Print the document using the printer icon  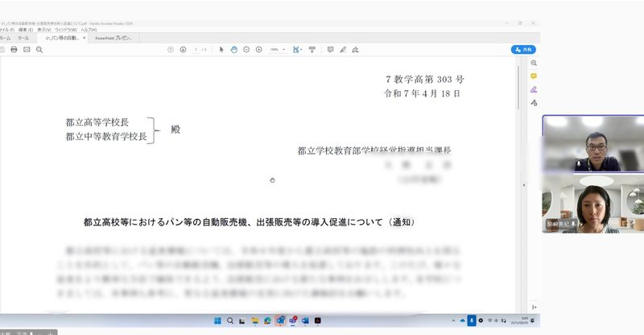(x=14, y=49)
